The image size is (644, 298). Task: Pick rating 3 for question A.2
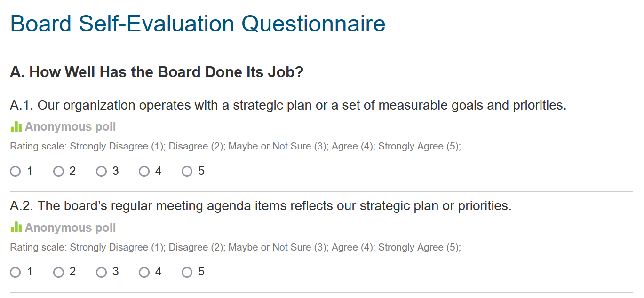[101, 272]
